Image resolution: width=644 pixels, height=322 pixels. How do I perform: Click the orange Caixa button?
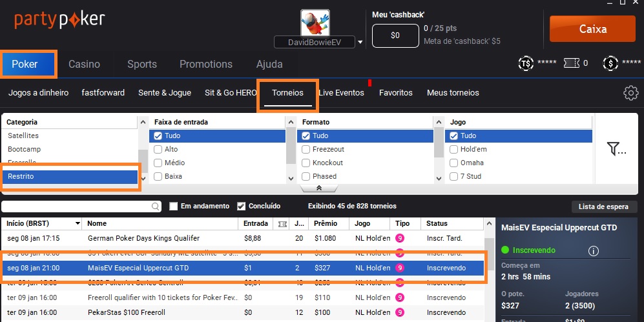(x=593, y=28)
